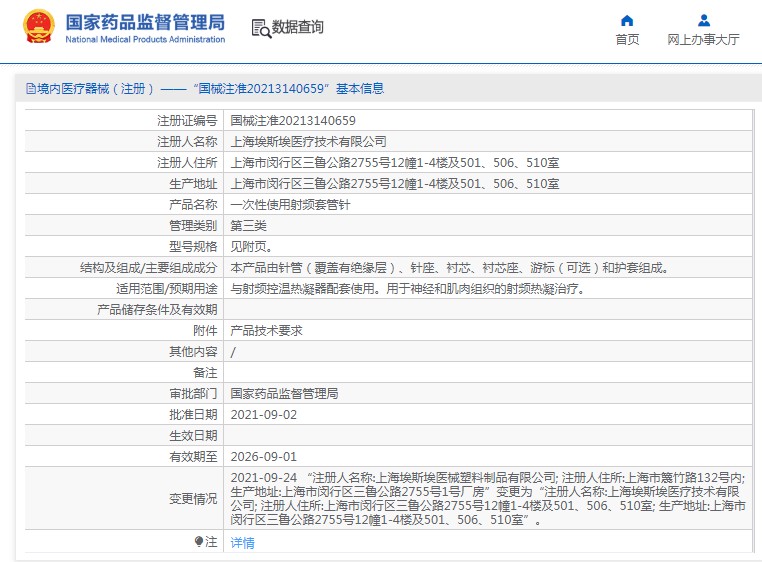Click the 注册人名称 row label

pos(187,141)
